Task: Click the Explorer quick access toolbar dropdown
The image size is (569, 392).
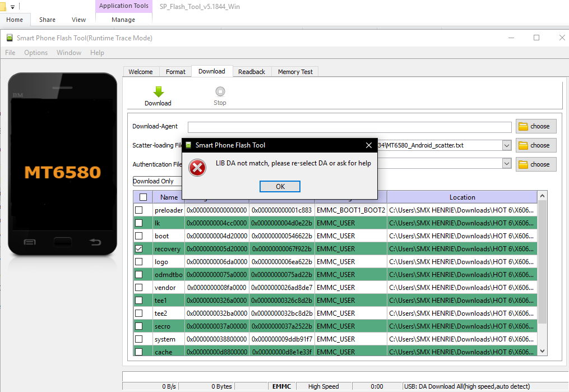Action: [12, 7]
